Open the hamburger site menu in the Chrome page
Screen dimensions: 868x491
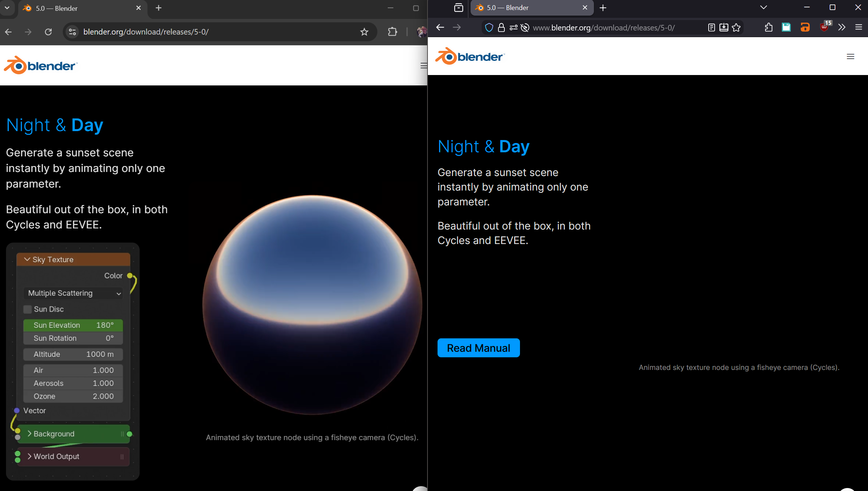coord(423,66)
